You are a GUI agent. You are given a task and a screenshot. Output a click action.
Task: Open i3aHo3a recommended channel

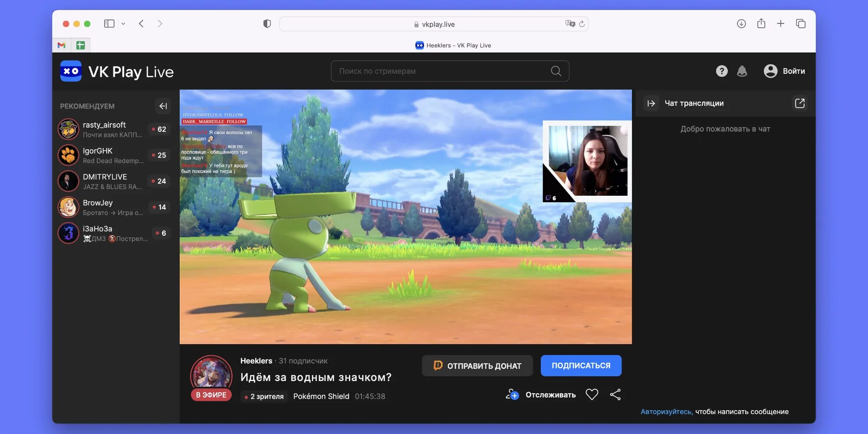115,233
